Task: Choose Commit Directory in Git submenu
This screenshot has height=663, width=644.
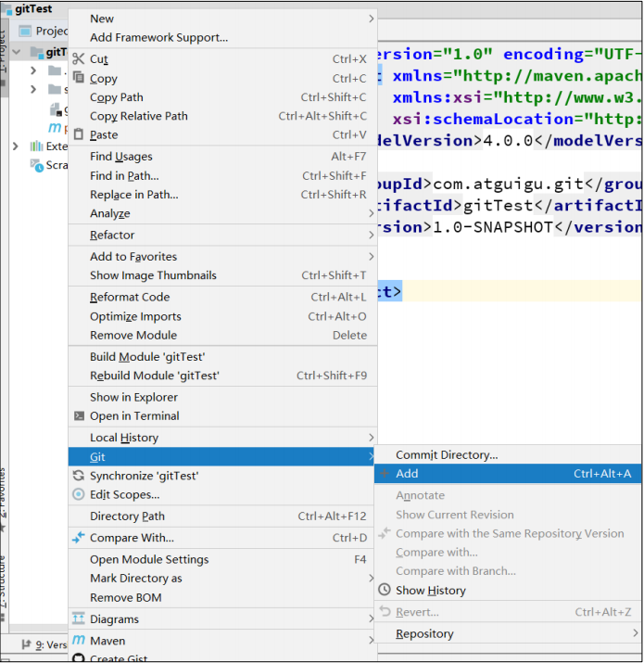Action: [508, 454]
